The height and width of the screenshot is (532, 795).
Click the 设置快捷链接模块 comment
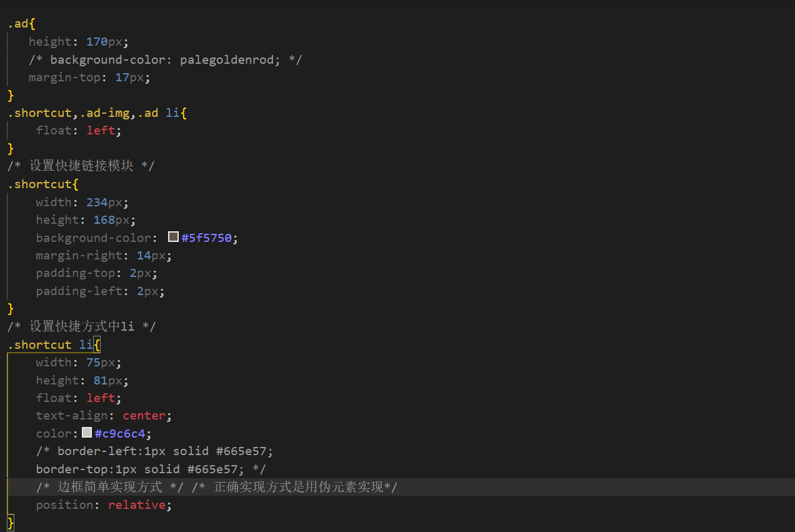pyautogui.click(x=80, y=166)
